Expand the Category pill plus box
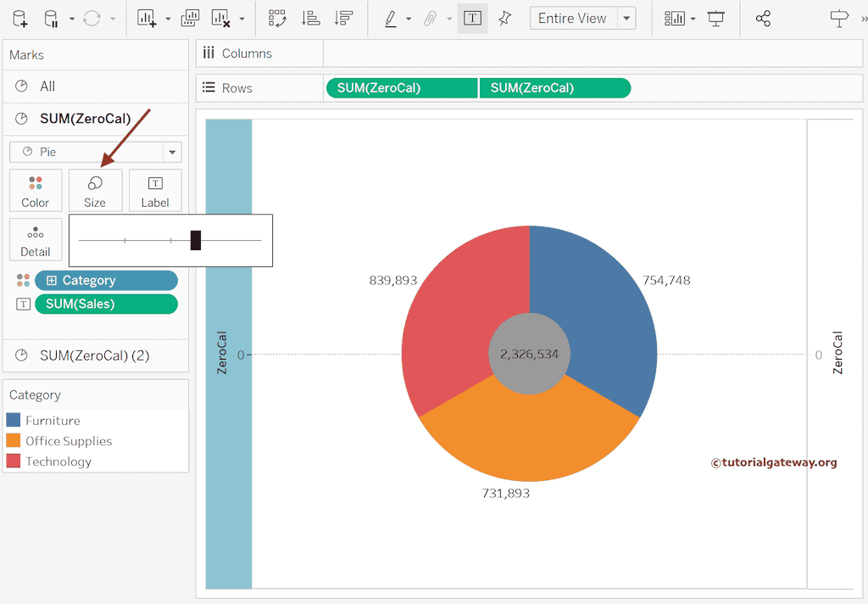868x604 pixels. 52,281
